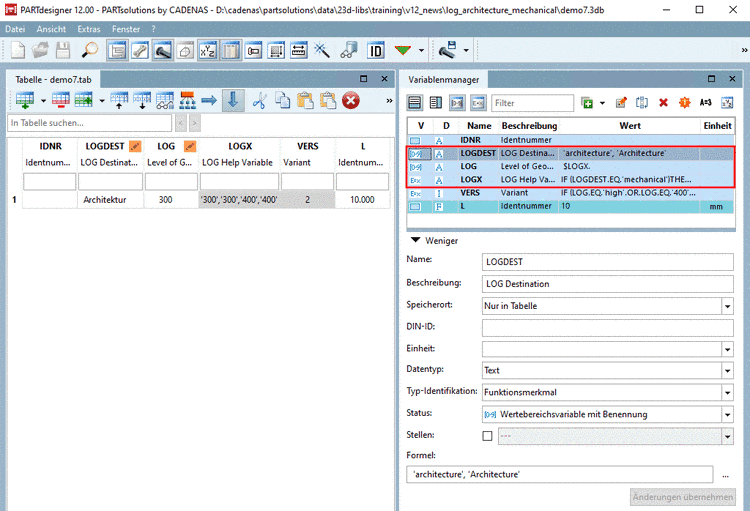Open the Einheit dropdown

pos(727,349)
